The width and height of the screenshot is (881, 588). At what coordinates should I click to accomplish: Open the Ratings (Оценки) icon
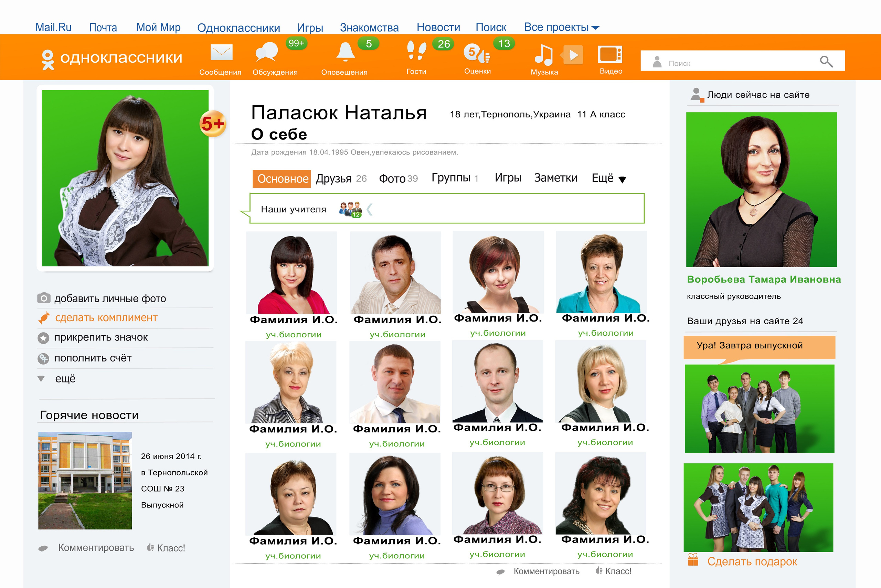(476, 53)
